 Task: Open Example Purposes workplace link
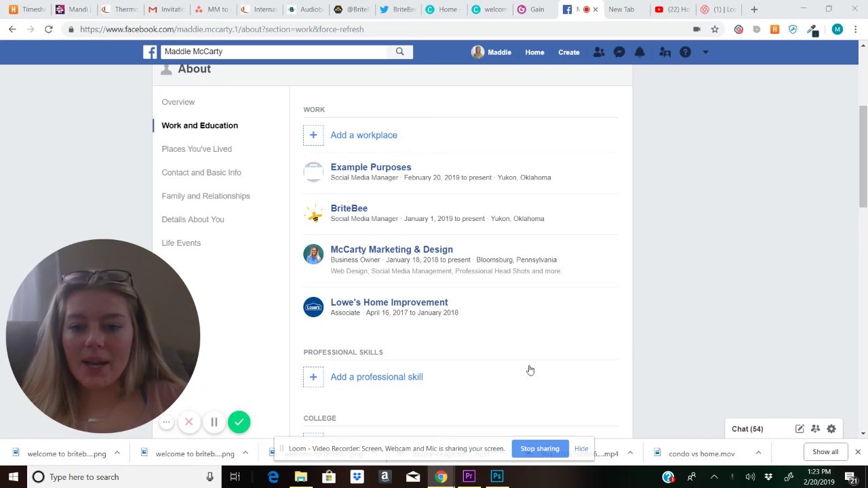371,167
